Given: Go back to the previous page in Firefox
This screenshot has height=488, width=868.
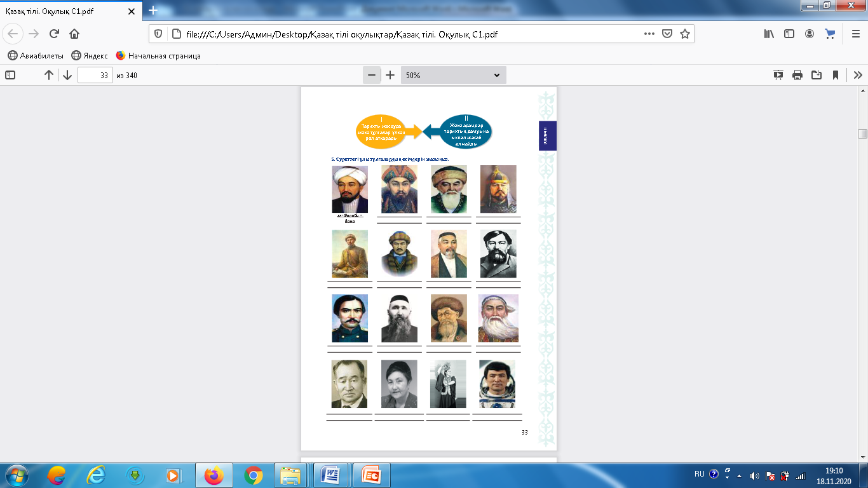Looking at the screenshot, I should tap(13, 34).
